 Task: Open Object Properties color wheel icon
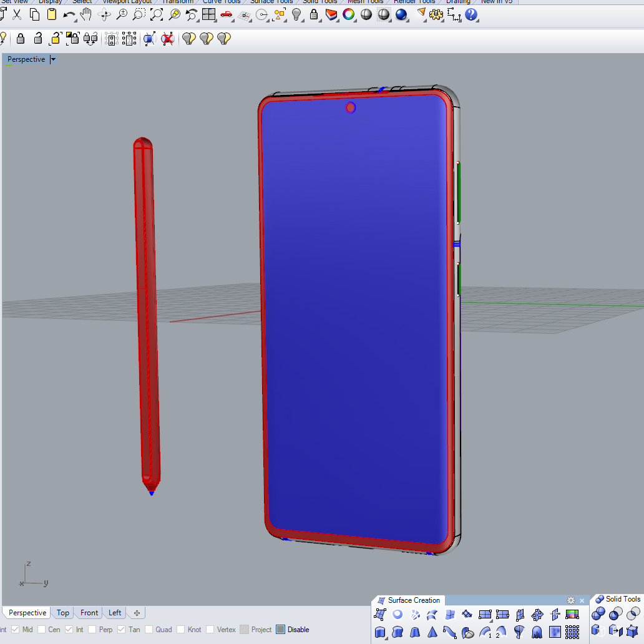click(x=349, y=15)
